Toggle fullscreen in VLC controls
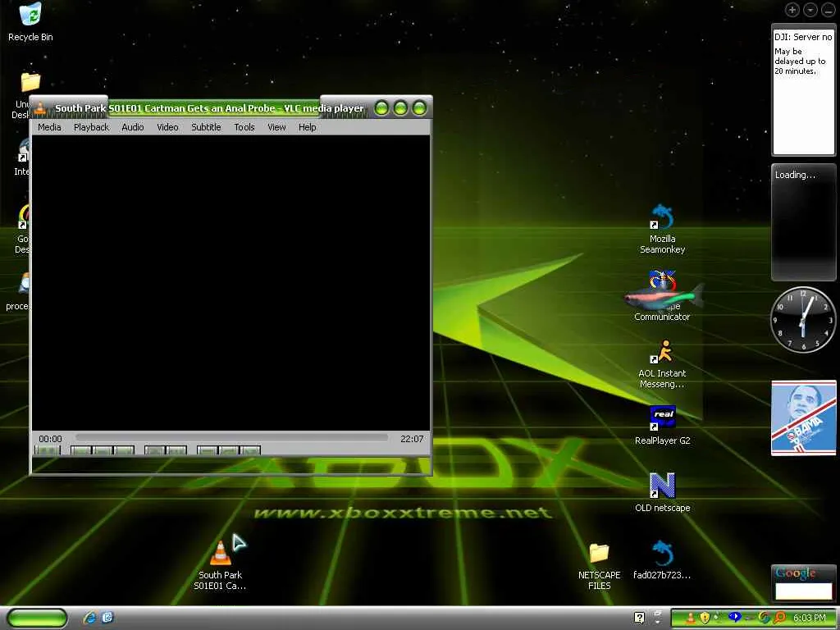 click(x=155, y=450)
